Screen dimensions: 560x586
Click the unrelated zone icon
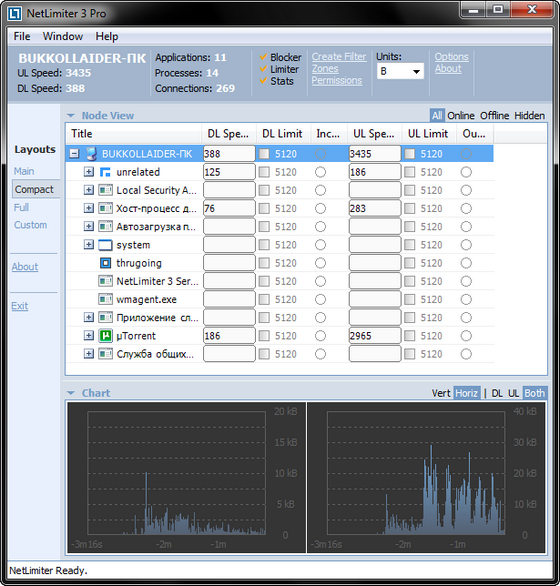[105, 172]
